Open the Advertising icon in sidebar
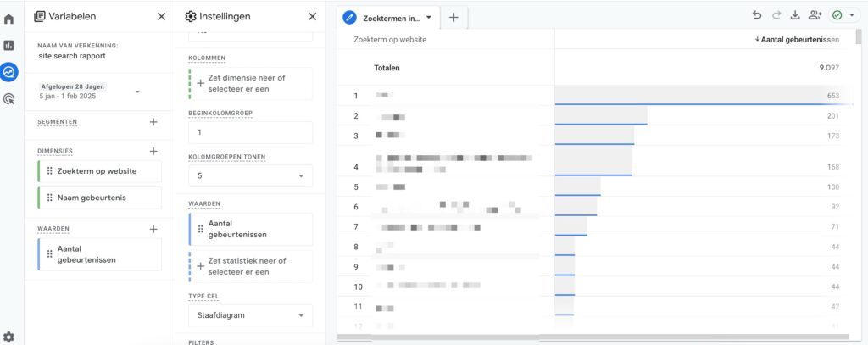This screenshot has width=868, height=345. coord(8,99)
